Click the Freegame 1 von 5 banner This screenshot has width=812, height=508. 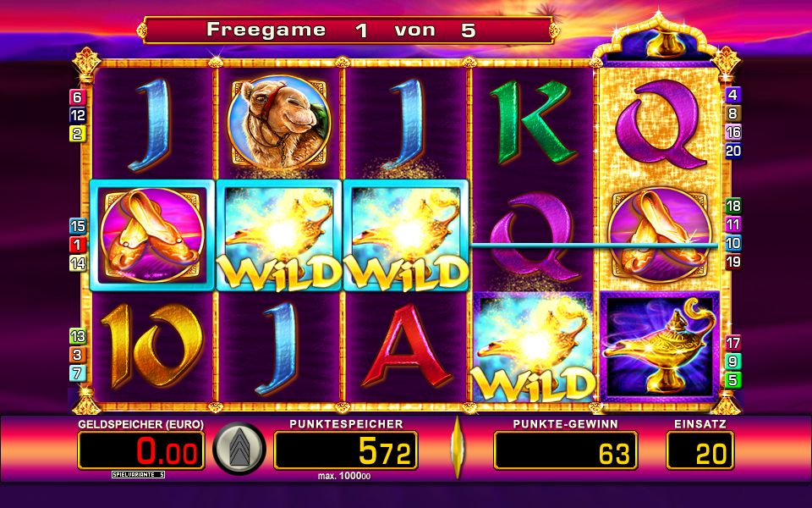347,30
